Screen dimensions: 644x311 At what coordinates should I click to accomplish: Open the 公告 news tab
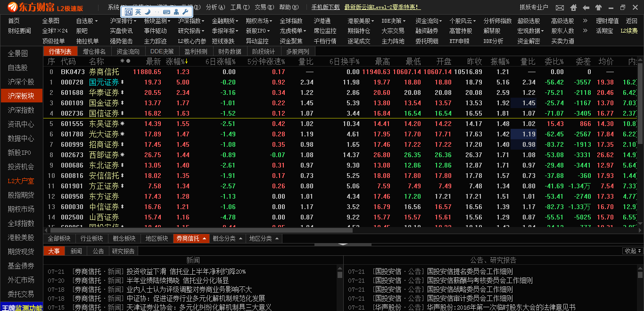(98, 251)
